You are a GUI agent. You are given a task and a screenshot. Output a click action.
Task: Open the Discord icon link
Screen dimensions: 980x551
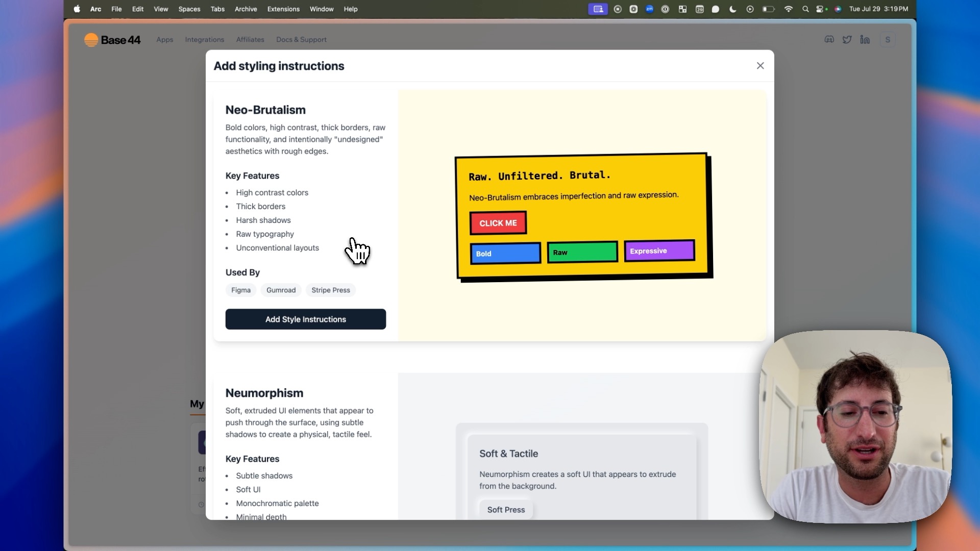tap(829, 40)
